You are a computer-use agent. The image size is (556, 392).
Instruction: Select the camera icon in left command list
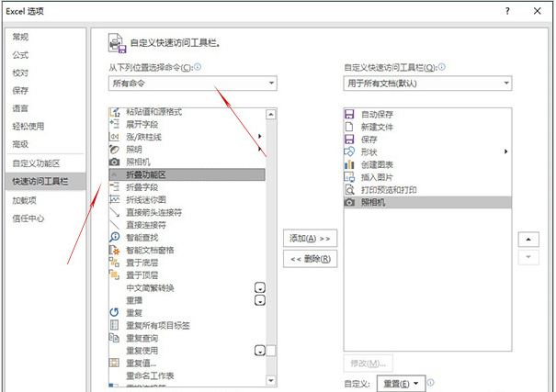pos(114,162)
